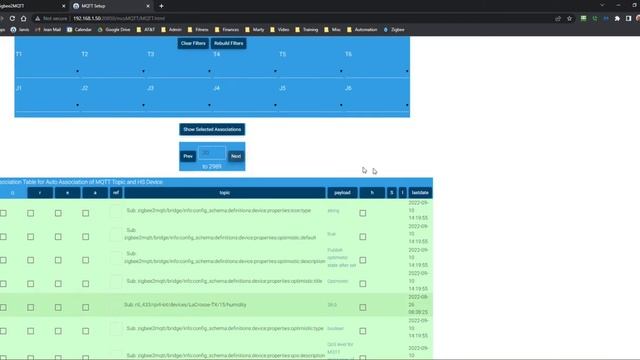The height and width of the screenshot is (360, 640).
Task: Check the h box for optimistic.title row
Action: pos(362,284)
